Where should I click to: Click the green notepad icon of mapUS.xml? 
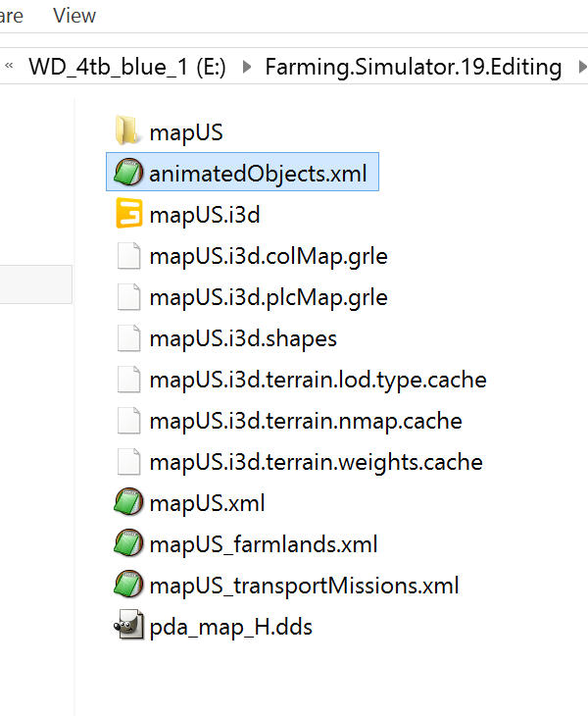pos(128,502)
